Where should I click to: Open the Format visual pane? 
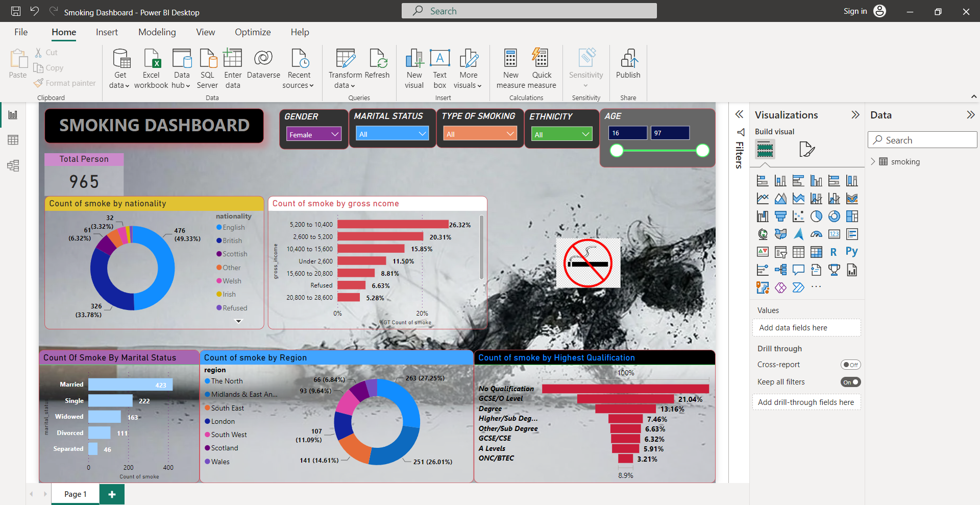tap(807, 149)
